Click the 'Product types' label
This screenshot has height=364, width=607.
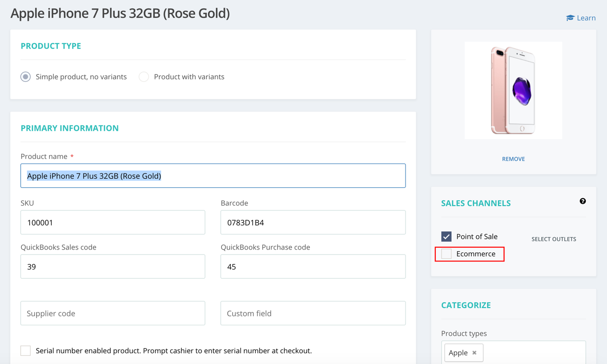pyautogui.click(x=464, y=333)
